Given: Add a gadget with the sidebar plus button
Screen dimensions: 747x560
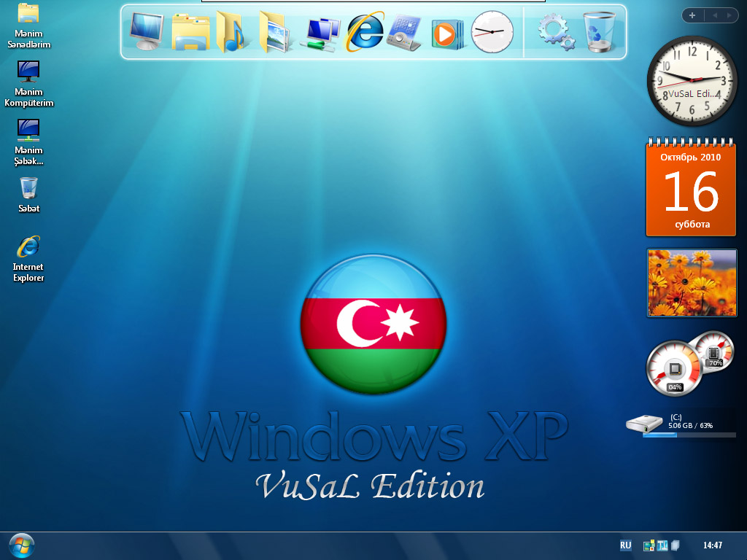Looking at the screenshot, I should click(692, 15).
